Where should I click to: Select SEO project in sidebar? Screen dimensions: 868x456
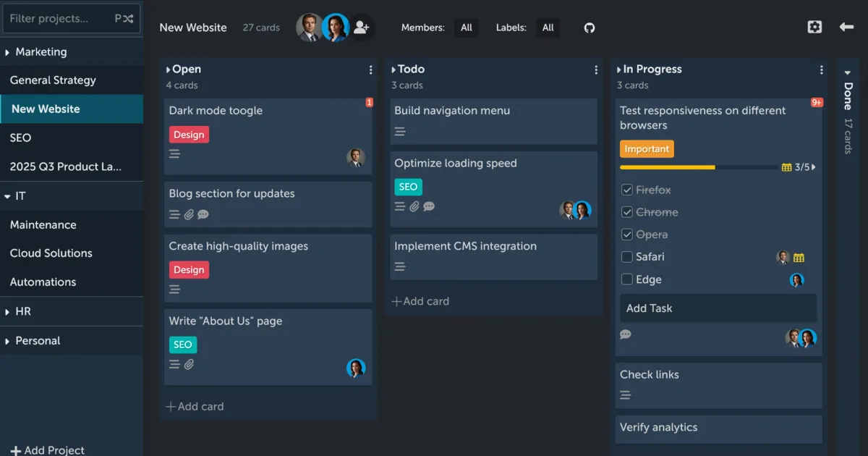click(x=20, y=138)
